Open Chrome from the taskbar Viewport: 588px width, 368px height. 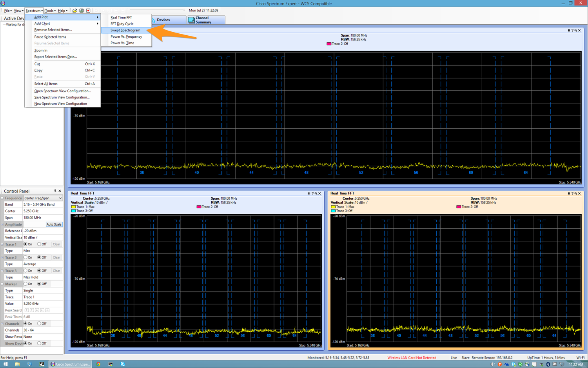pos(98,364)
